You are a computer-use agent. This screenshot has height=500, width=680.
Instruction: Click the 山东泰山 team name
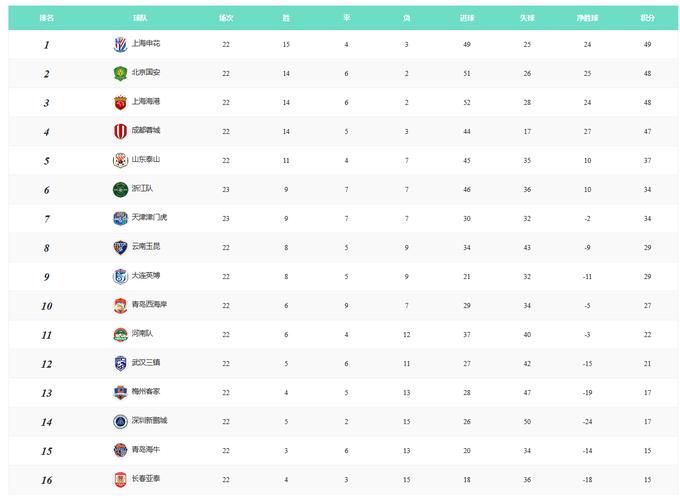click(146, 160)
